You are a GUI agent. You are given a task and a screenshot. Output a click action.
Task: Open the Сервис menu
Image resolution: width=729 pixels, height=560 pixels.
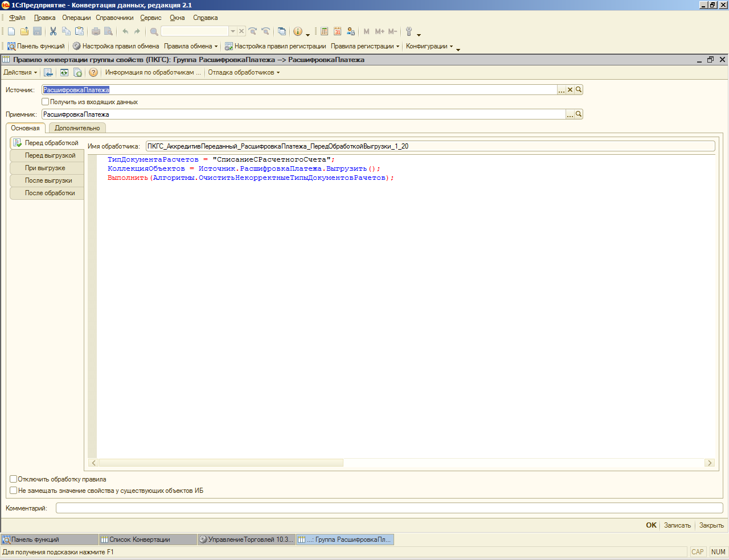pyautogui.click(x=151, y=18)
